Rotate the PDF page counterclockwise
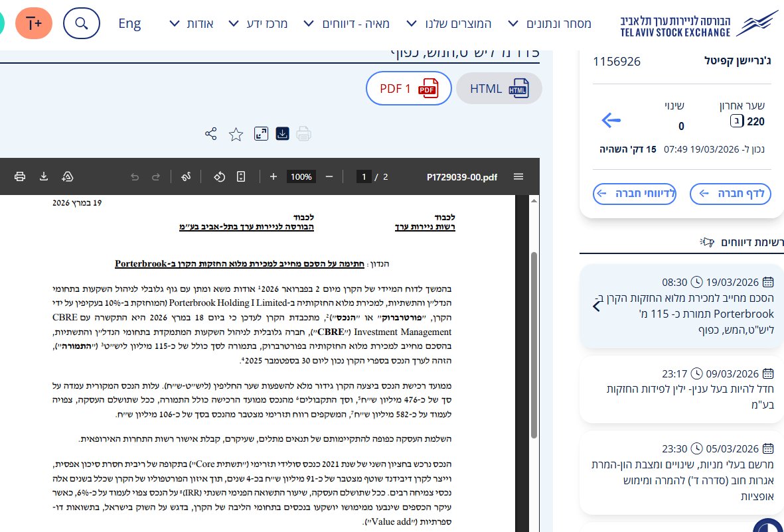Screen dimensions: 784x532 219,176
